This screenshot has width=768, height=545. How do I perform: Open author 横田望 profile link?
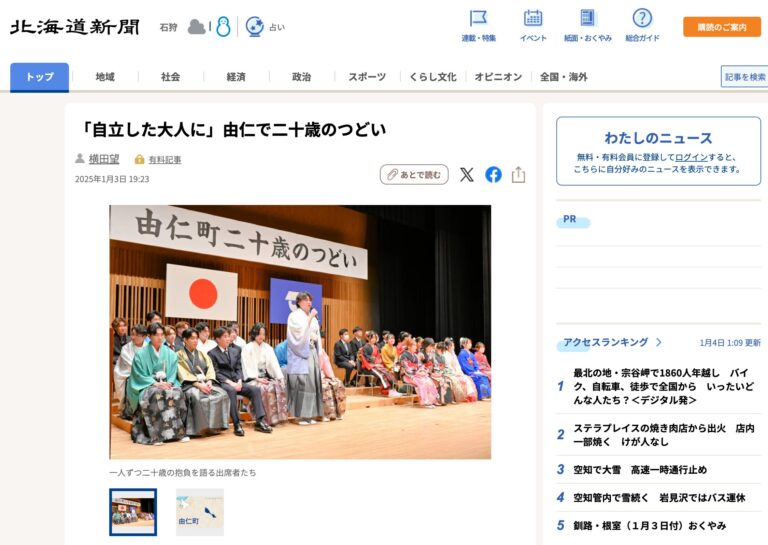point(103,159)
